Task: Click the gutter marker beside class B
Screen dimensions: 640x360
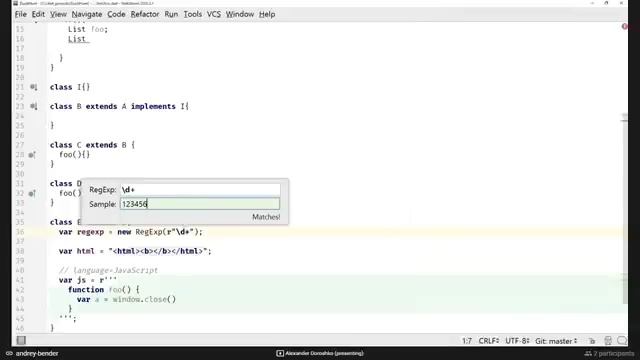Action: [x=34, y=107]
